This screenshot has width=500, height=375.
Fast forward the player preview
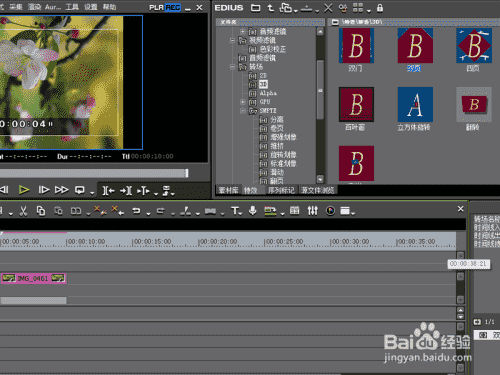click(62, 190)
